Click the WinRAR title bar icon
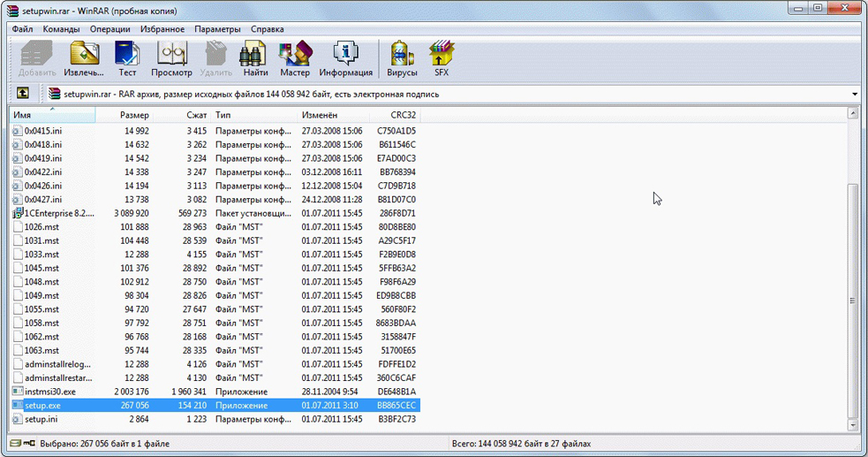This screenshot has height=457, width=868. [x=12, y=11]
